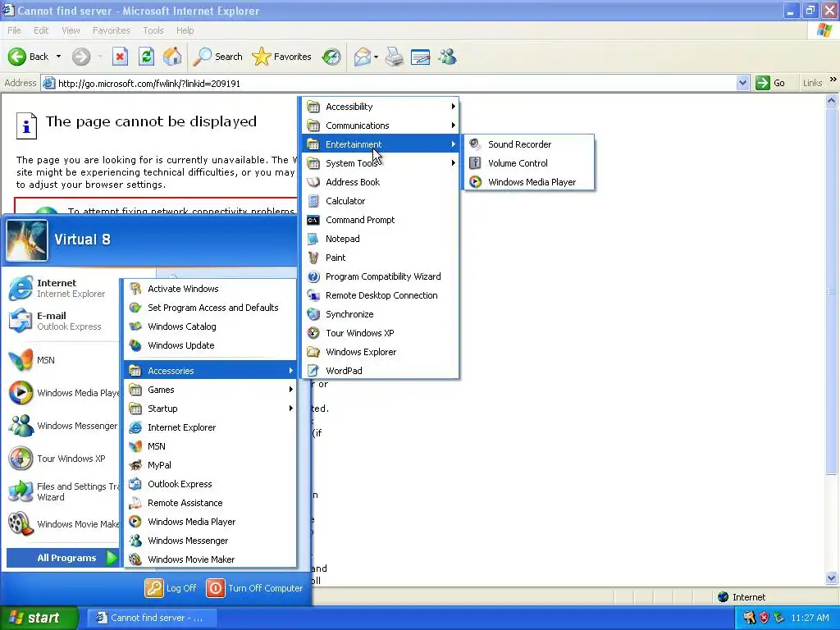Click the security shield tray icon
Viewport: 840px width, 630px height.
[764, 618]
